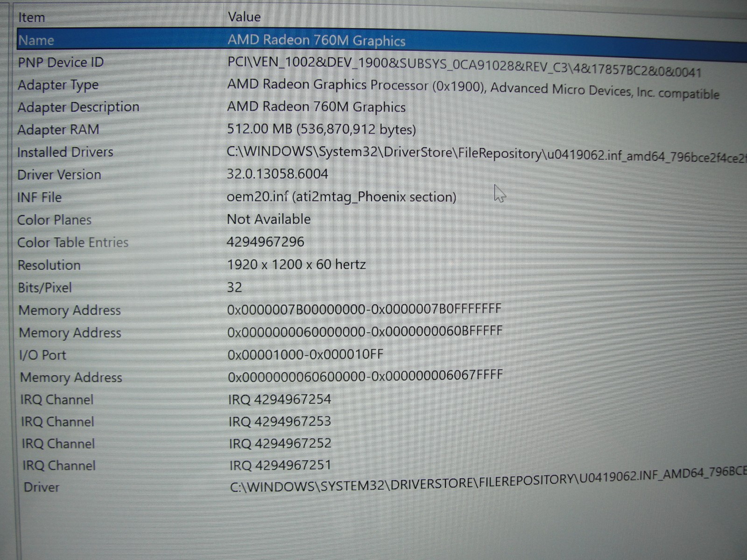
Task: Select the INF File row
Action: click(x=39, y=197)
